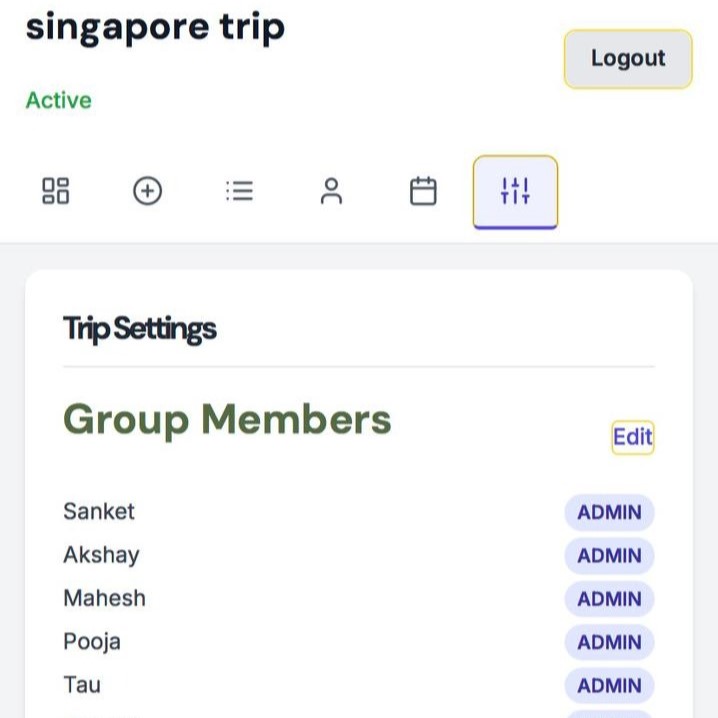Screen dimensions: 718x718
Task: Select member name Mahesh
Action: coord(104,598)
